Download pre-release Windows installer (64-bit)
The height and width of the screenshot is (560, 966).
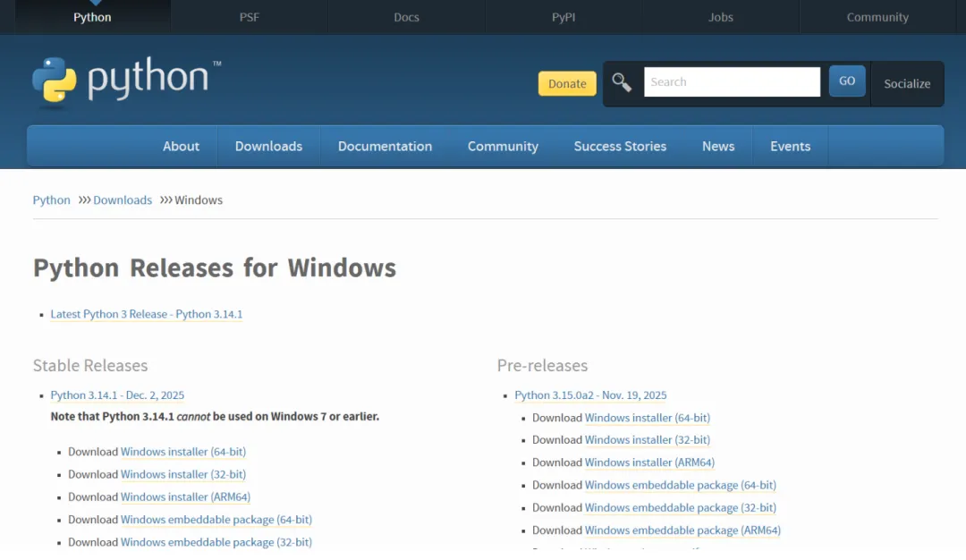point(648,418)
